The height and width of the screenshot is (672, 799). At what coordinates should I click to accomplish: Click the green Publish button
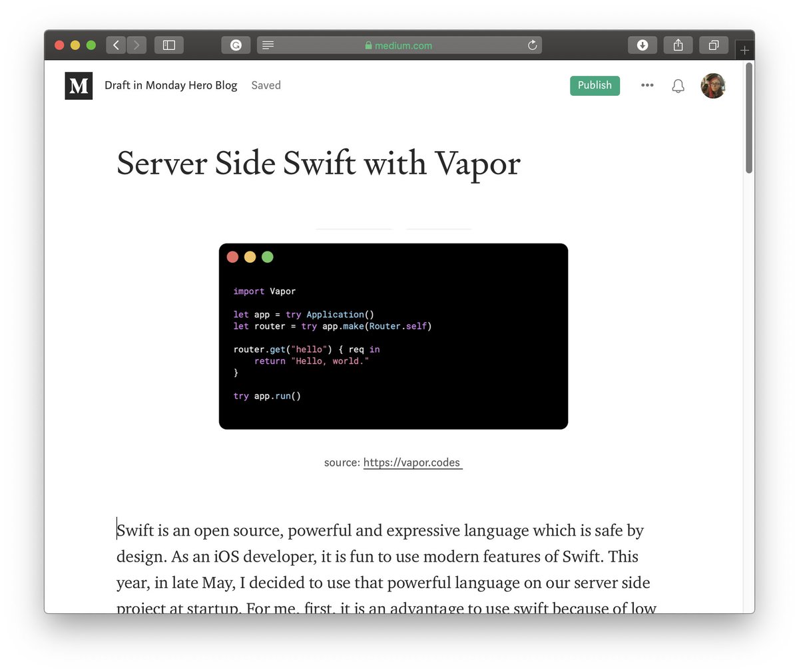click(595, 85)
